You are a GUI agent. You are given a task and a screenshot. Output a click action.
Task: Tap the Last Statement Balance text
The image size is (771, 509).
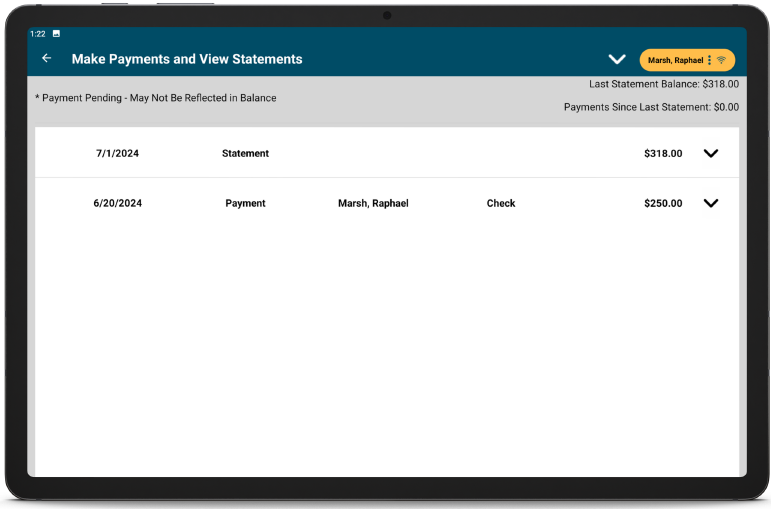click(663, 85)
